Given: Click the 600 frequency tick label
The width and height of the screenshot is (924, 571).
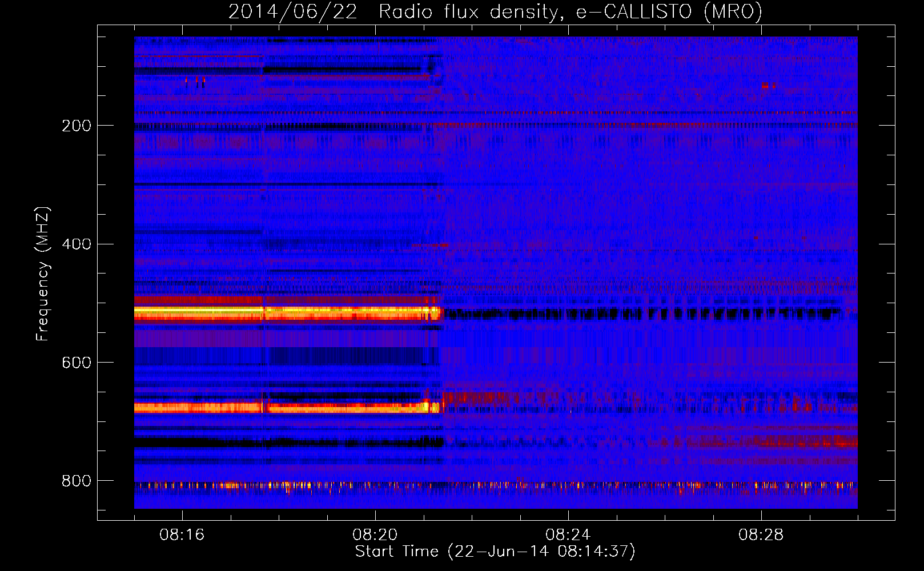Looking at the screenshot, I should [x=77, y=363].
